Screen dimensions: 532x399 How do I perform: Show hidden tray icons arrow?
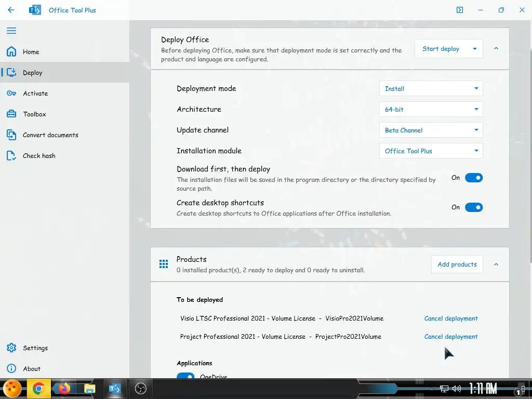coord(431,389)
